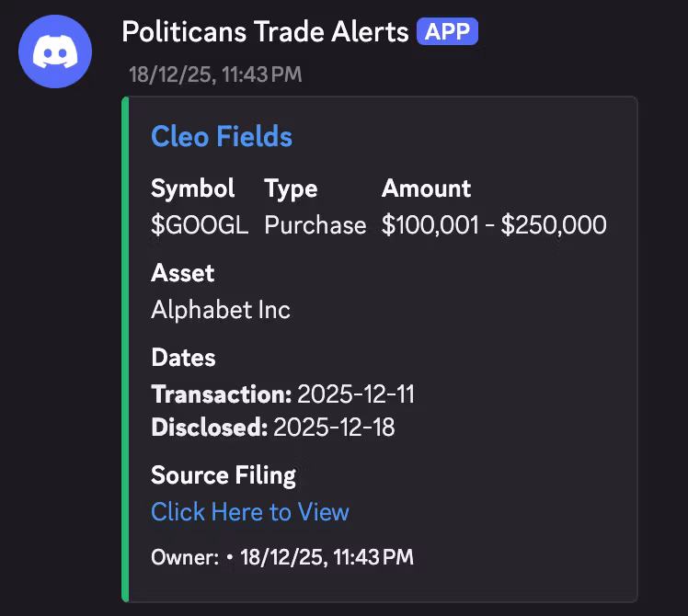Select the Disclosed date 2025-12-18
Image resolution: width=688 pixels, height=616 pixels.
coord(334,428)
